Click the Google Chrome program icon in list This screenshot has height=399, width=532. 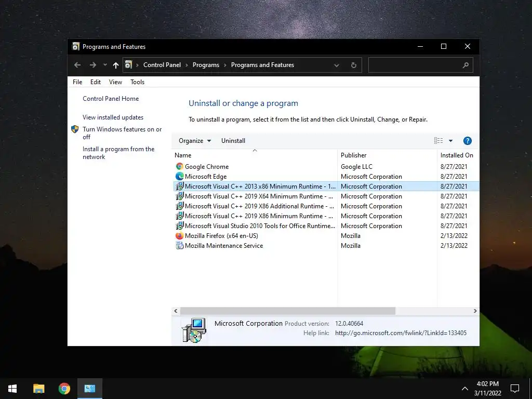pos(179,166)
